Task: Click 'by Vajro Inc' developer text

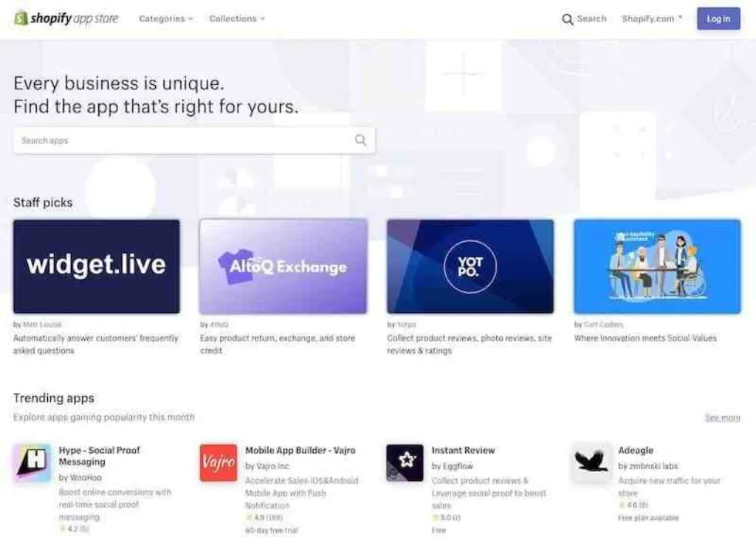Action: coord(267,466)
